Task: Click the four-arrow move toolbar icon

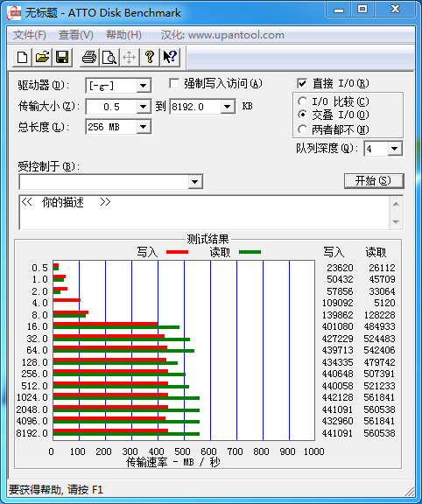Action: [x=129, y=58]
